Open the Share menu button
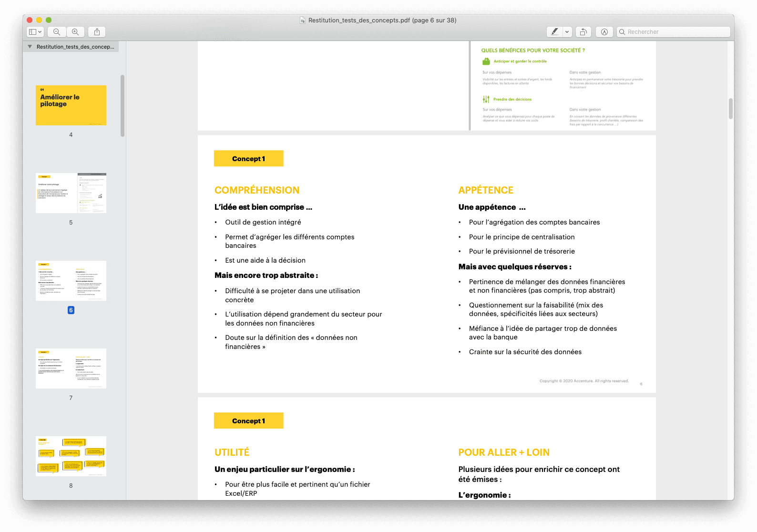Screen dimensions: 757x532 click(x=97, y=32)
